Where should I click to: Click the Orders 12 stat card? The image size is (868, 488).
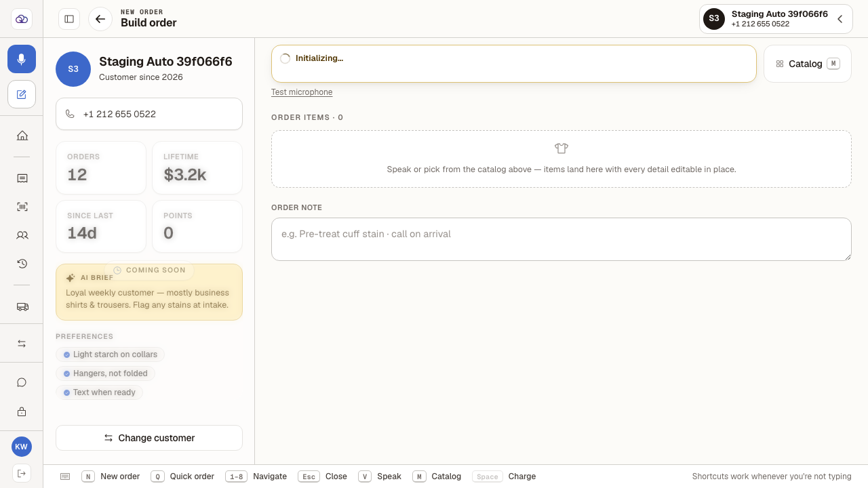click(101, 168)
